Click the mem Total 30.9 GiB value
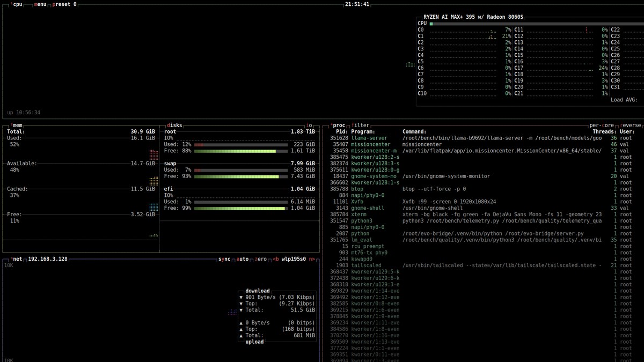The width and height of the screenshot is (644, 362). tap(143, 131)
